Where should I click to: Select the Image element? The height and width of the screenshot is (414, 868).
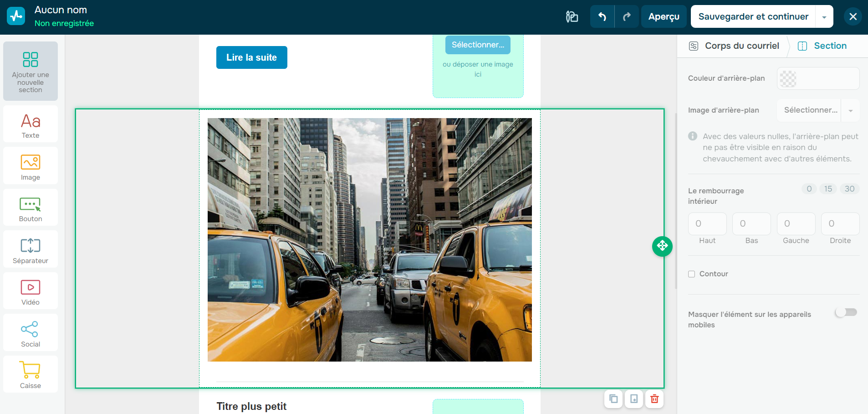pyautogui.click(x=31, y=166)
